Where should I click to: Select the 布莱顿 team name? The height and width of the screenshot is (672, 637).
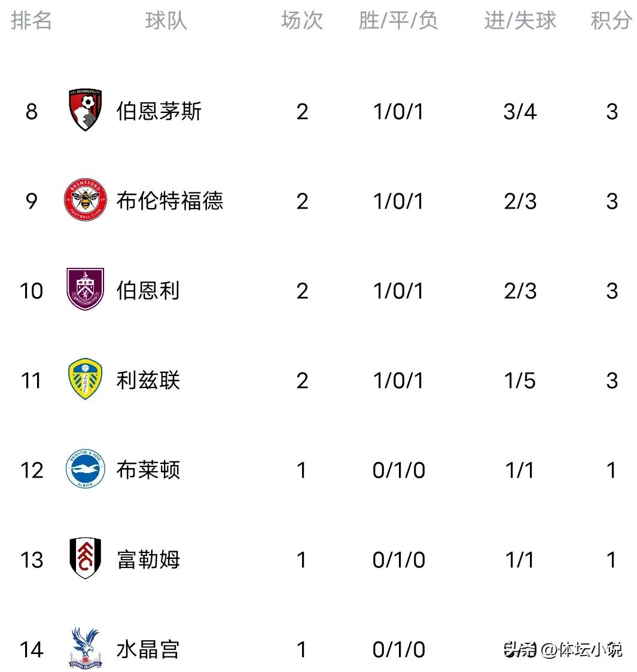tap(148, 470)
